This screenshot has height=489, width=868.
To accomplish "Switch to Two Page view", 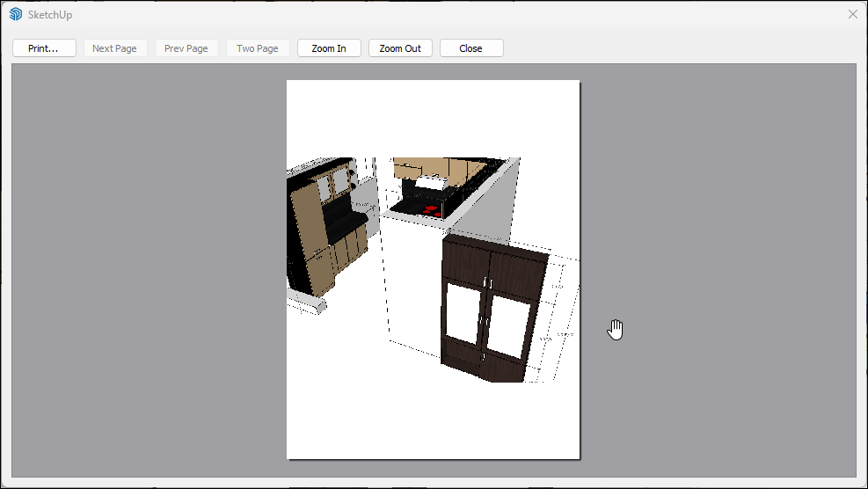I will 258,48.
